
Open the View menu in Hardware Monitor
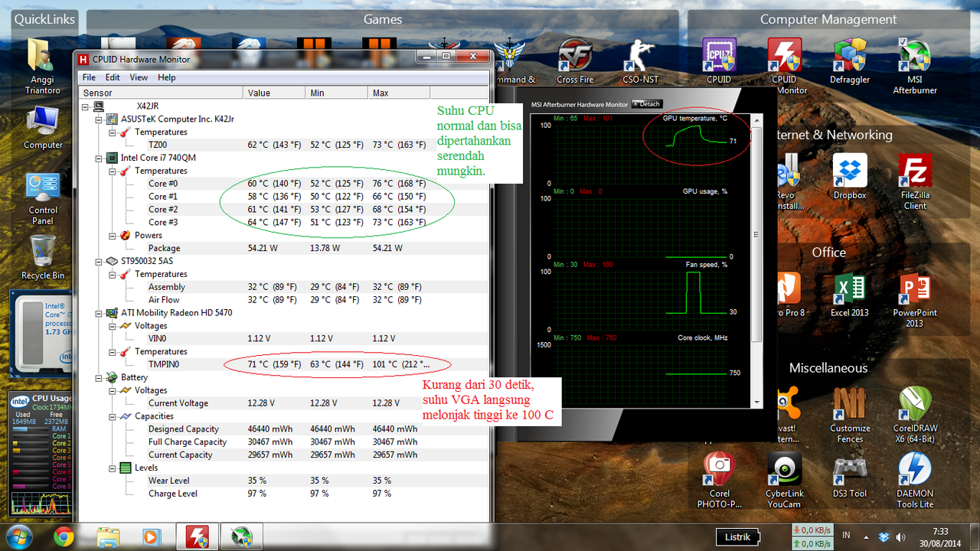pyautogui.click(x=139, y=77)
